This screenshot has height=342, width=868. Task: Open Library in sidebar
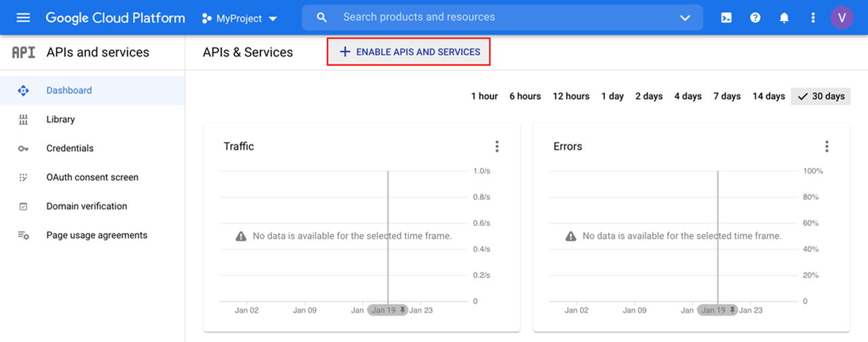click(x=92, y=119)
